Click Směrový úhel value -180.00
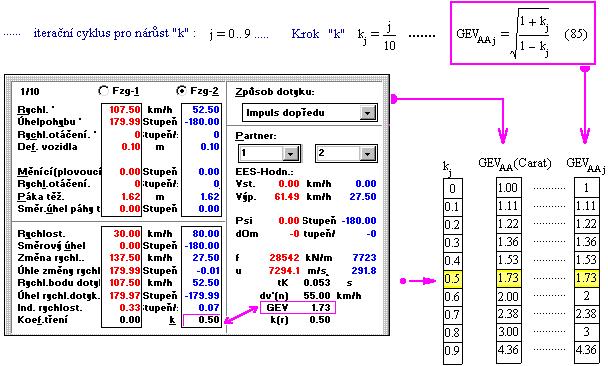This screenshot has height=366, width=608. (202, 246)
